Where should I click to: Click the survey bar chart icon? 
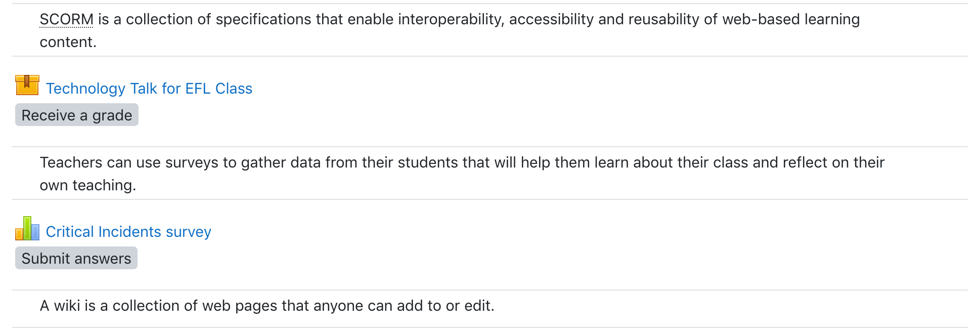tap(27, 228)
